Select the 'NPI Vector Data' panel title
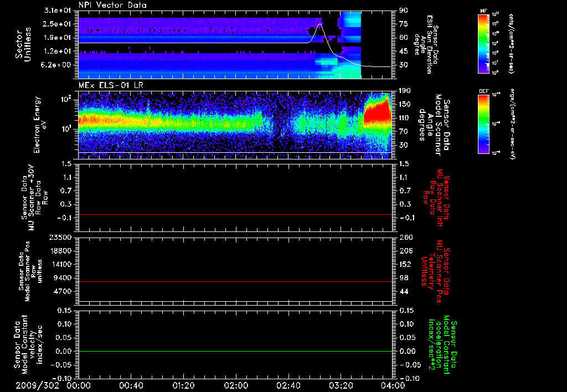Image resolution: width=567 pixels, height=392 pixels. pyautogui.click(x=113, y=5)
